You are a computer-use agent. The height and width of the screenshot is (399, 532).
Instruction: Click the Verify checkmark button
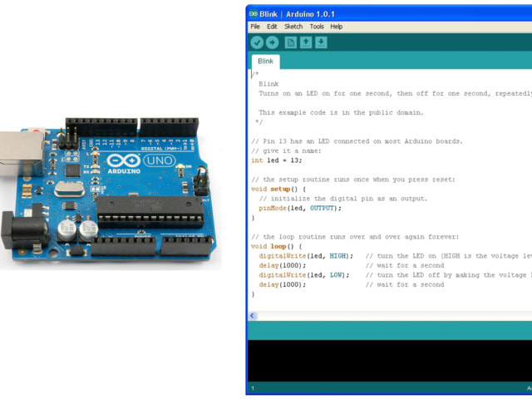[257, 42]
